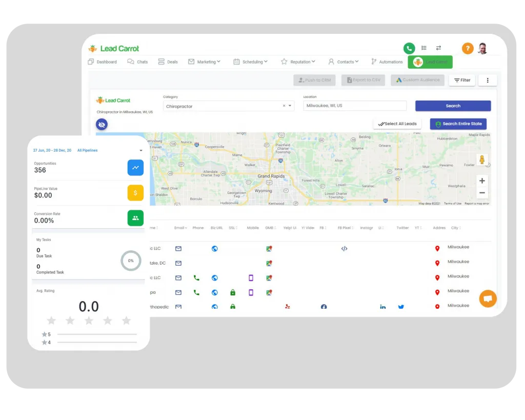Expand the Reputation menu
Screen dimensions: 525x420
(298, 62)
